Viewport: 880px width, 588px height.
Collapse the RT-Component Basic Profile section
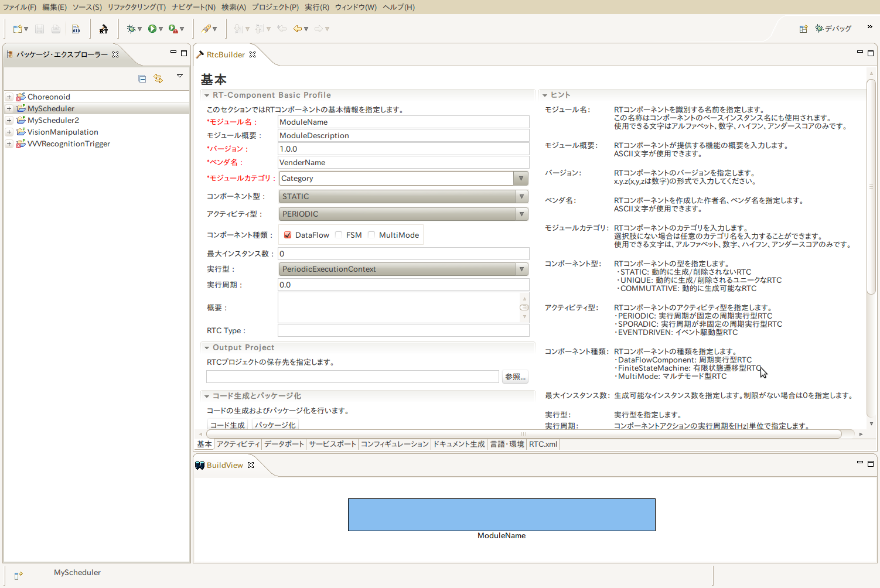coord(206,95)
